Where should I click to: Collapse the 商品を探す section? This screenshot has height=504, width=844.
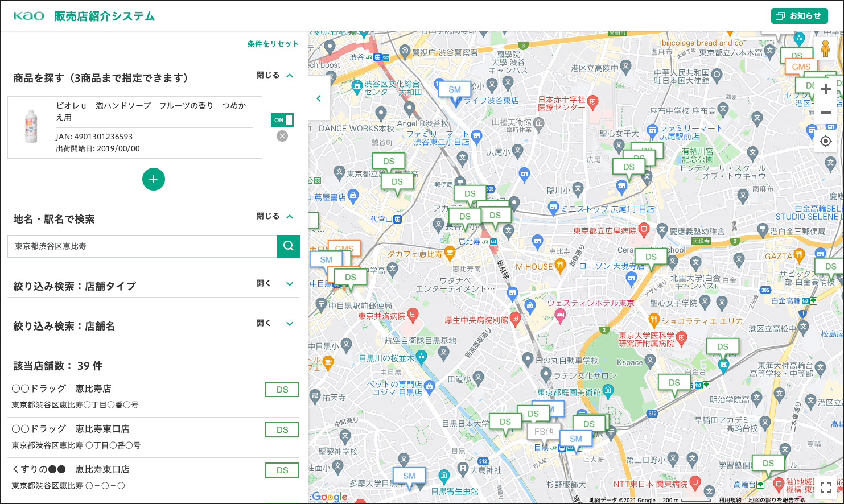[275, 75]
